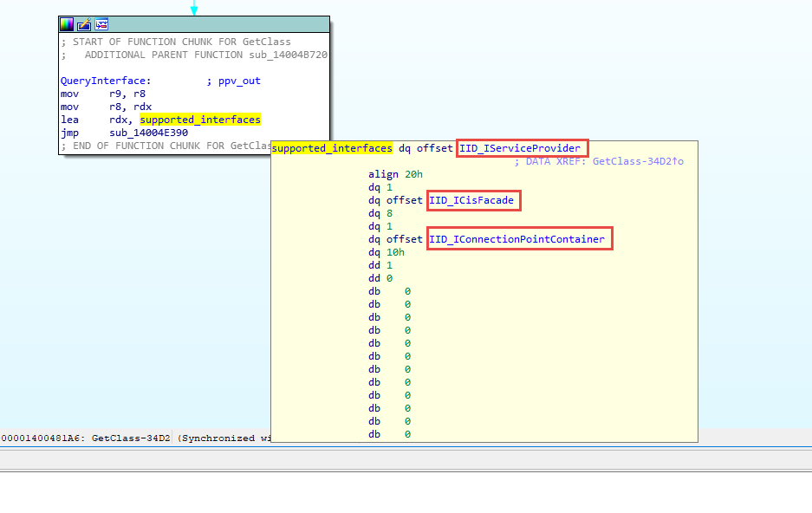
Task: Follow the jmp target sub_14004E390
Action: (x=148, y=133)
